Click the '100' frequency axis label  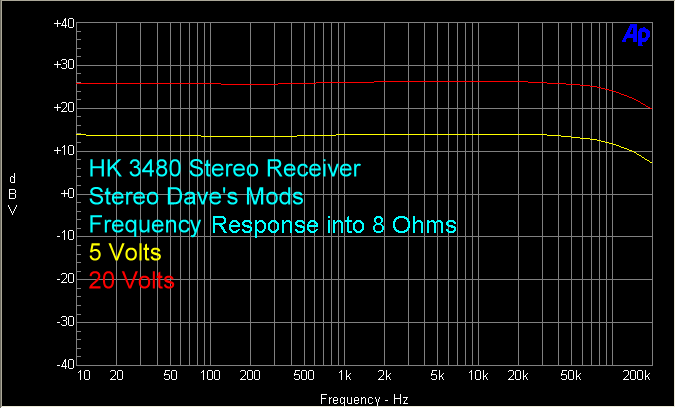[x=210, y=376]
